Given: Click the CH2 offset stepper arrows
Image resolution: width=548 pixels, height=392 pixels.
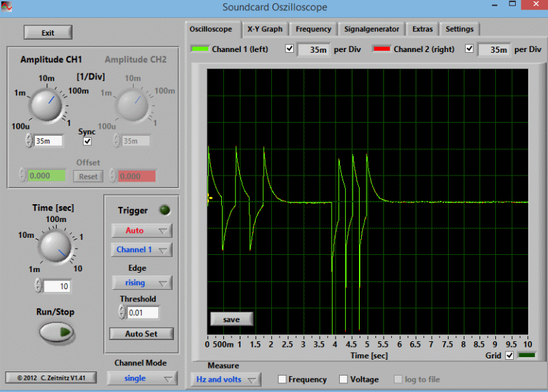Looking at the screenshot, I should (x=113, y=175).
